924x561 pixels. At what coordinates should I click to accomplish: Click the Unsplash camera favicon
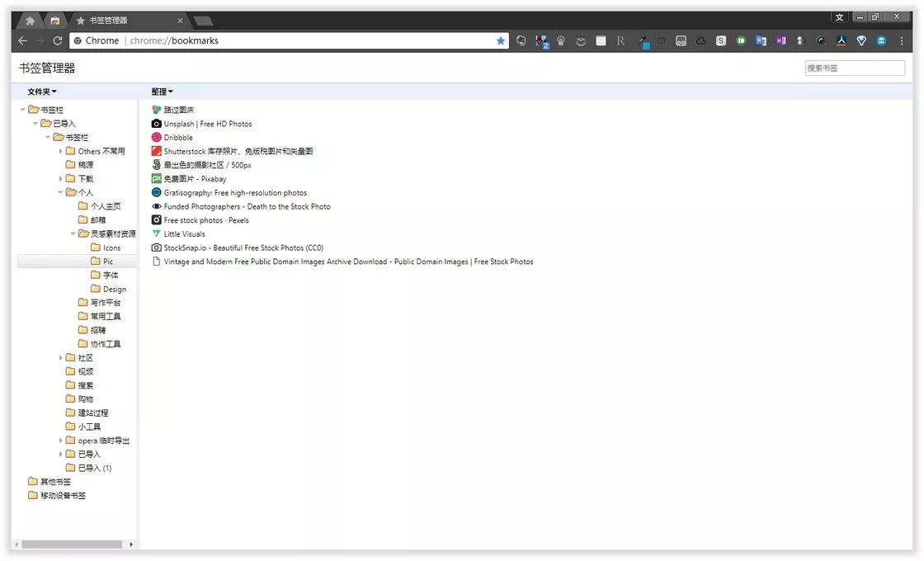(156, 124)
